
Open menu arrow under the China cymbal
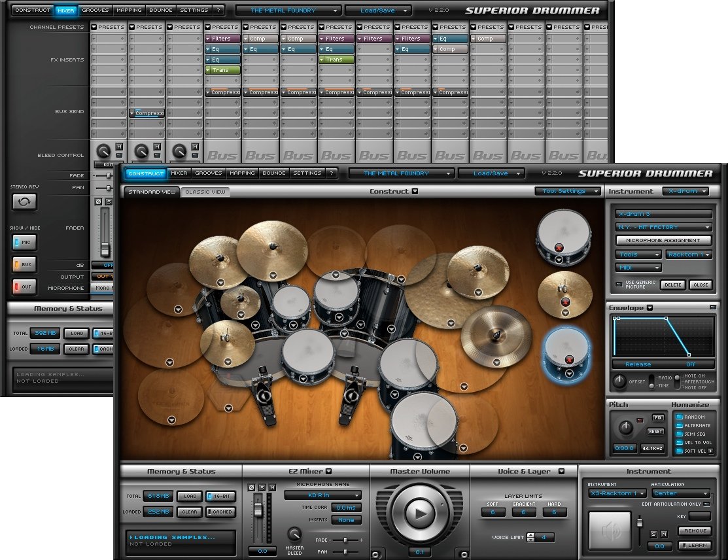(497, 362)
